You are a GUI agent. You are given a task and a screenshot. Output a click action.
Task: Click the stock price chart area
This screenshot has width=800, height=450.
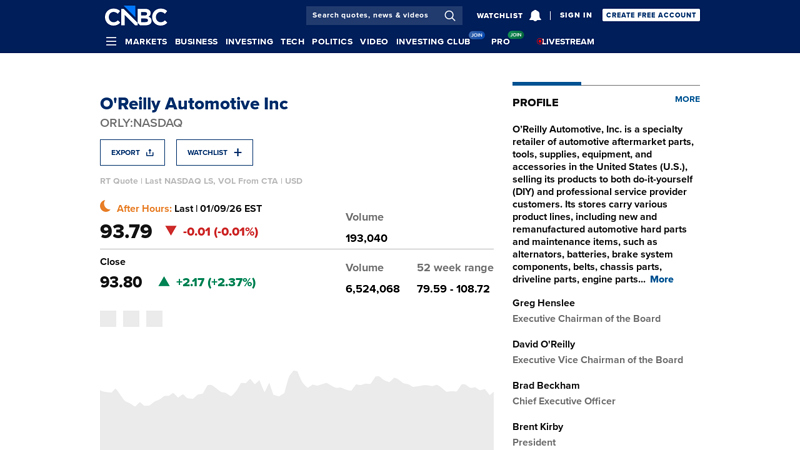pyautogui.click(x=297, y=411)
